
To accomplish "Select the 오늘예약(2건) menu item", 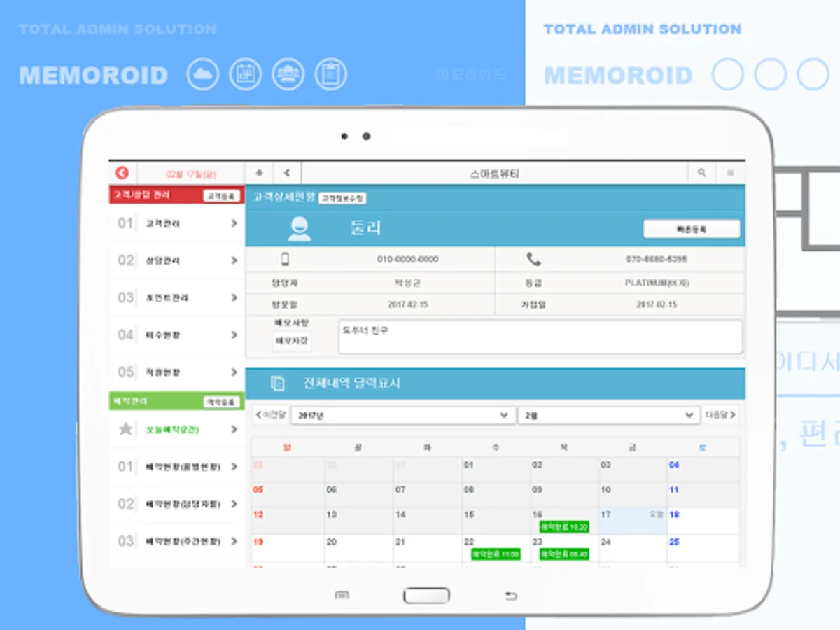I will (x=176, y=429).
